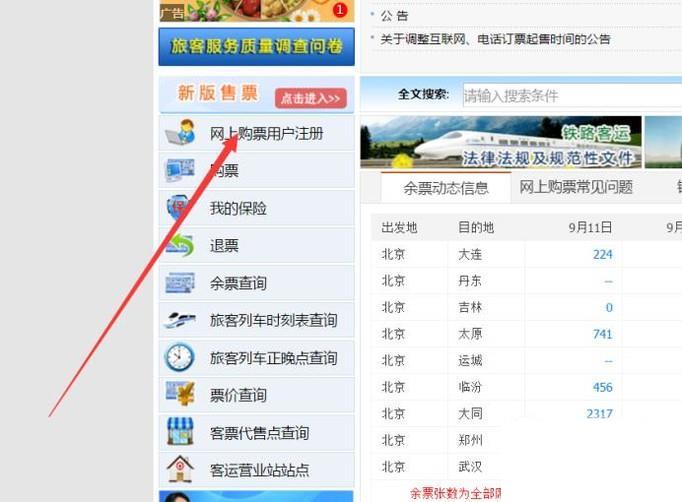
Task: Open 旅客服务质量调查问卷 banner button
Action: tap(257, 47)
